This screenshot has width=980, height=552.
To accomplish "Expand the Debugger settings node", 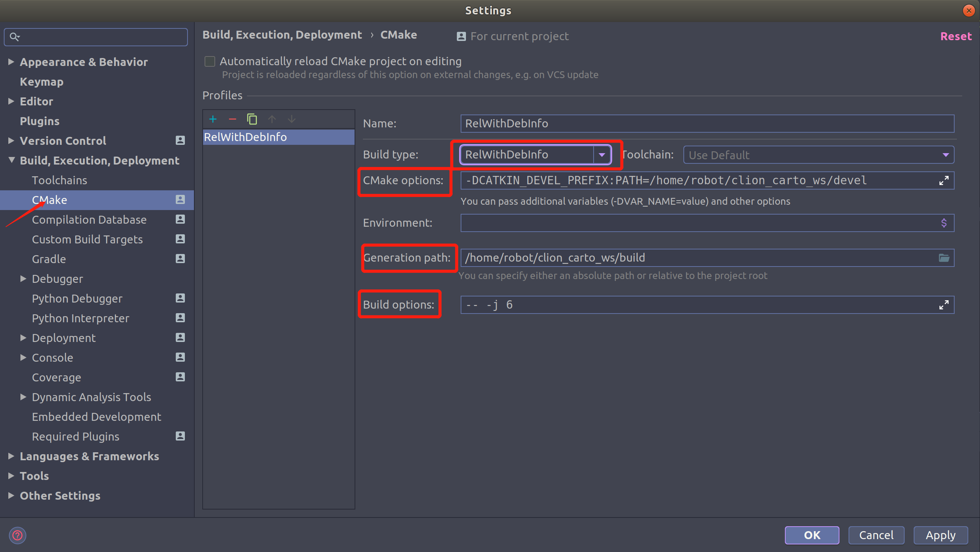I will (x=23, y=279).
